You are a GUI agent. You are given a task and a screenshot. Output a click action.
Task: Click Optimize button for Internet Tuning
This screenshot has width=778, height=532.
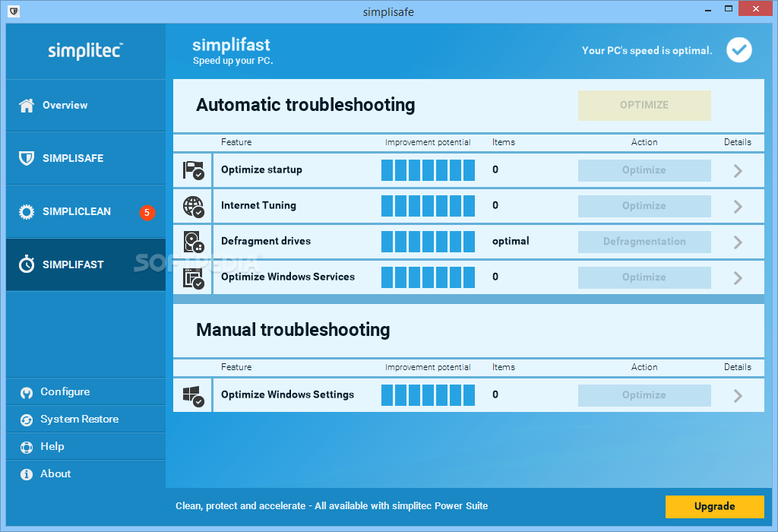pyautogui.click(x=644, y=206)
